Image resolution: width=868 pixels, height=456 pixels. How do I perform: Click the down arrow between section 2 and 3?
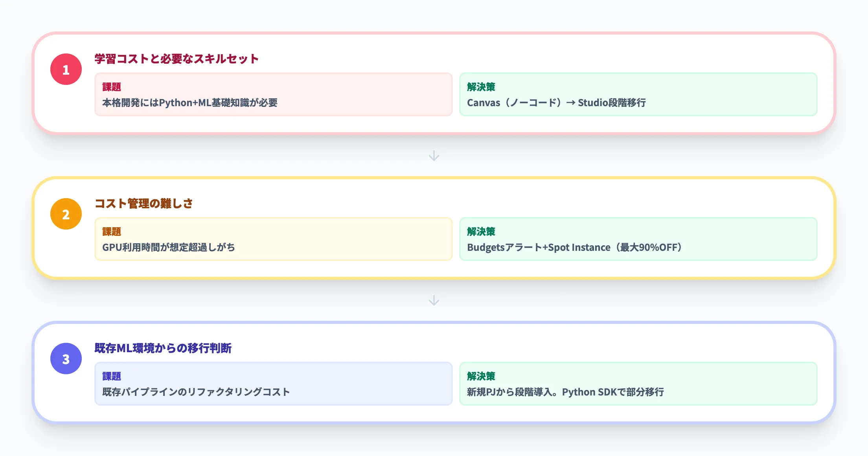pyautogui.click(x=434, y=301)
